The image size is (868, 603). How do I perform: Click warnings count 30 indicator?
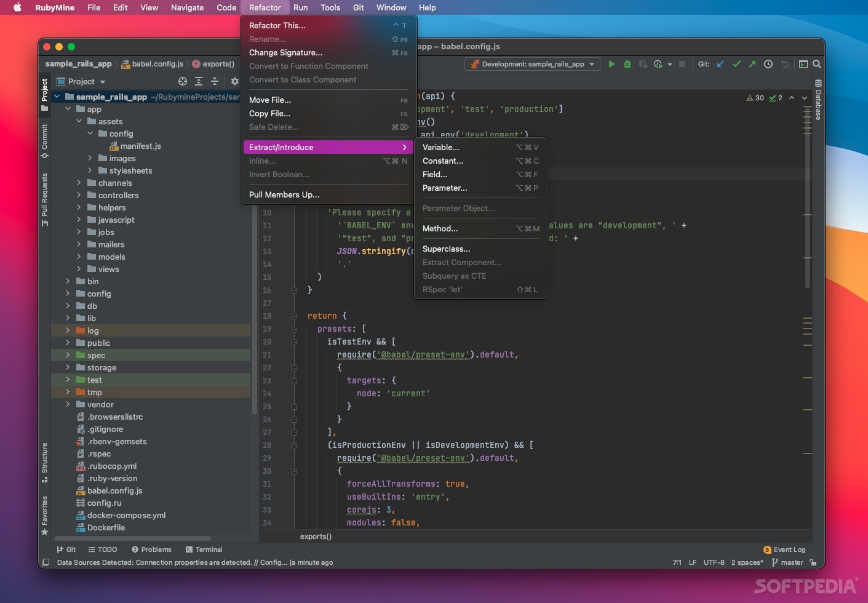[x=755, y=98]
